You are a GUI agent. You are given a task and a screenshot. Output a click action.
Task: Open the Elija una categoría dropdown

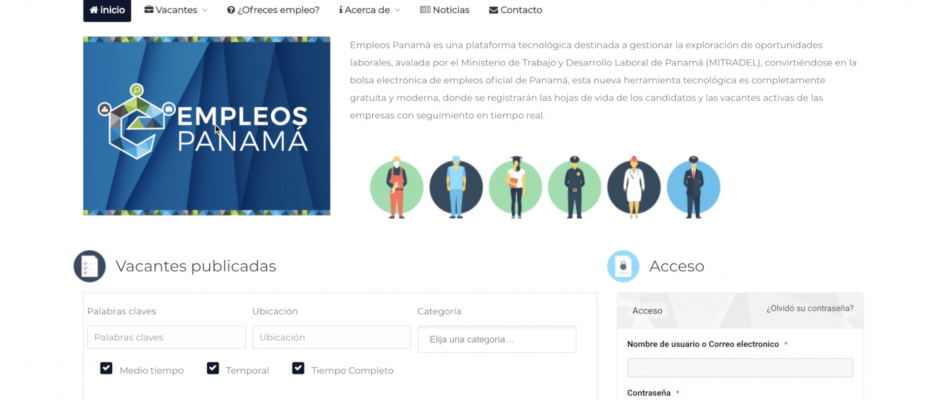click(497, 339)
